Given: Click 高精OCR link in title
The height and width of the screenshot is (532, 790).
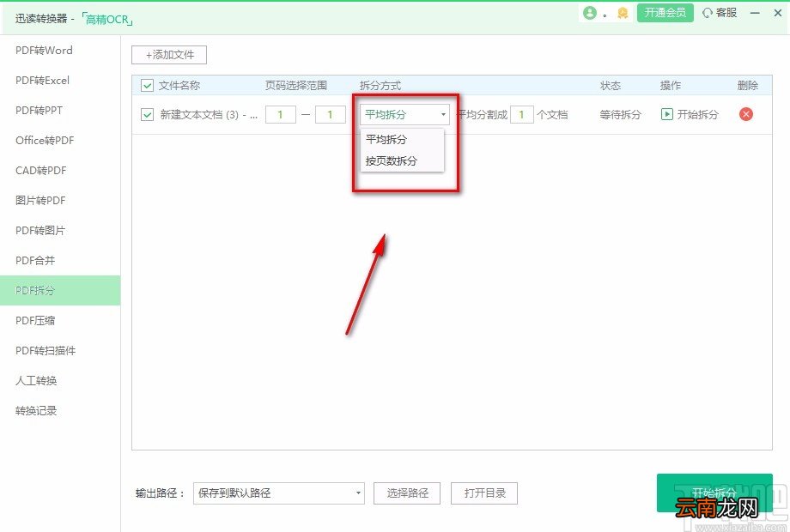Looking at the screenshot, I should coord(106,20).
